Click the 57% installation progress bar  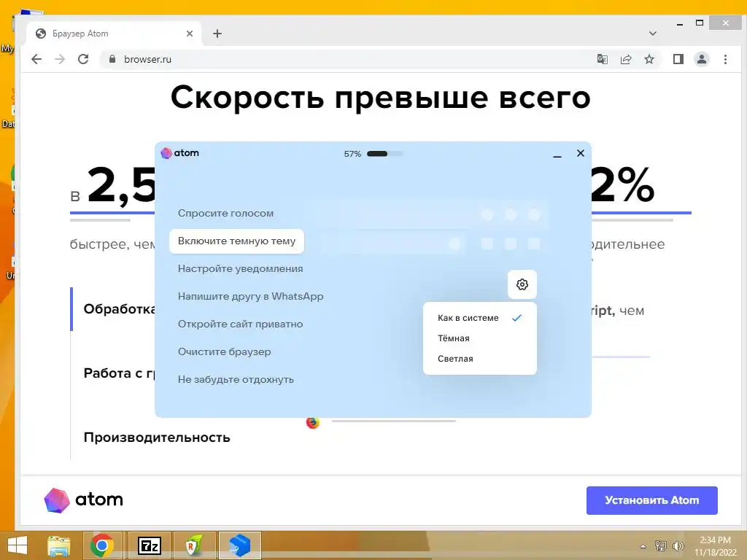(385, 153)
